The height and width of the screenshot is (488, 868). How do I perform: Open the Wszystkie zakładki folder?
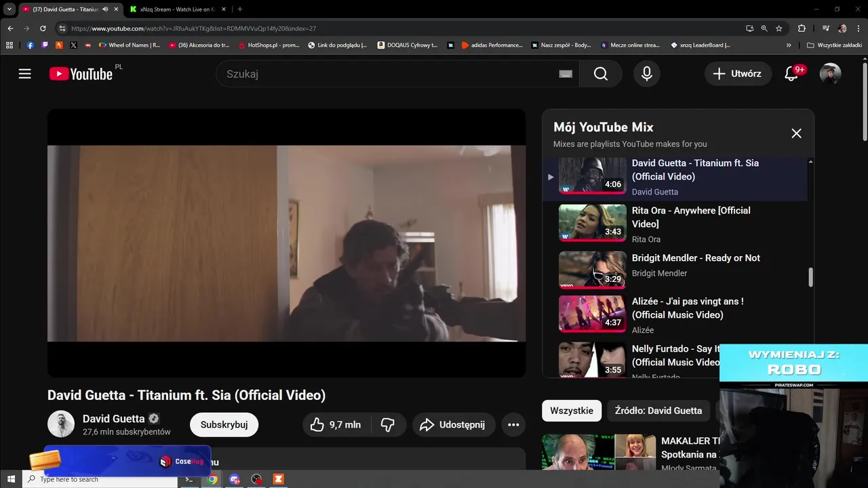(x=835, y=45)
